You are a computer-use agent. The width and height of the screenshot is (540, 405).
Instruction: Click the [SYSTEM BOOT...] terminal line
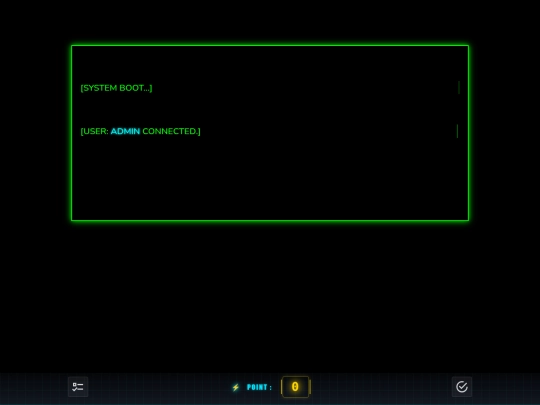click(x=116, y=88)
